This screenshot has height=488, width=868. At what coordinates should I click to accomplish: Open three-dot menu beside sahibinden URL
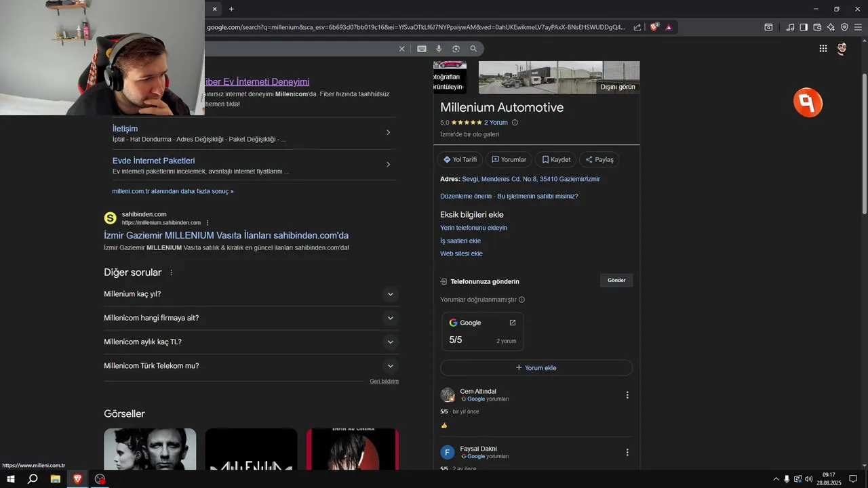pyautogui.click(x=208, y=223)
